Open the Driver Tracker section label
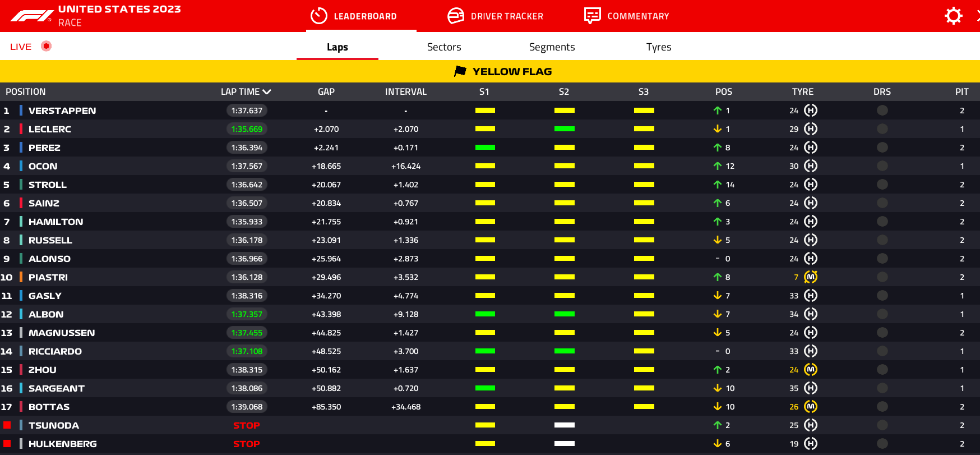The image size is (980, 455). pos(507,16)
